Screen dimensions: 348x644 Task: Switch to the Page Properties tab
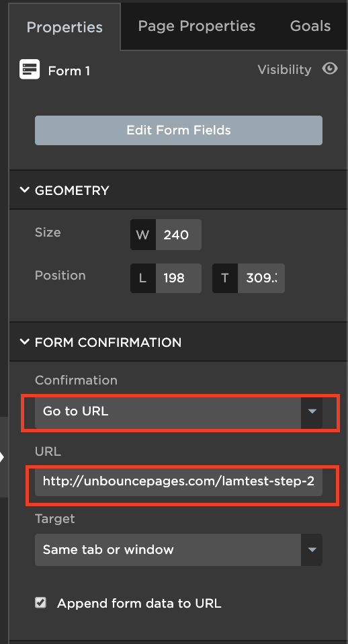coord(197,26)
